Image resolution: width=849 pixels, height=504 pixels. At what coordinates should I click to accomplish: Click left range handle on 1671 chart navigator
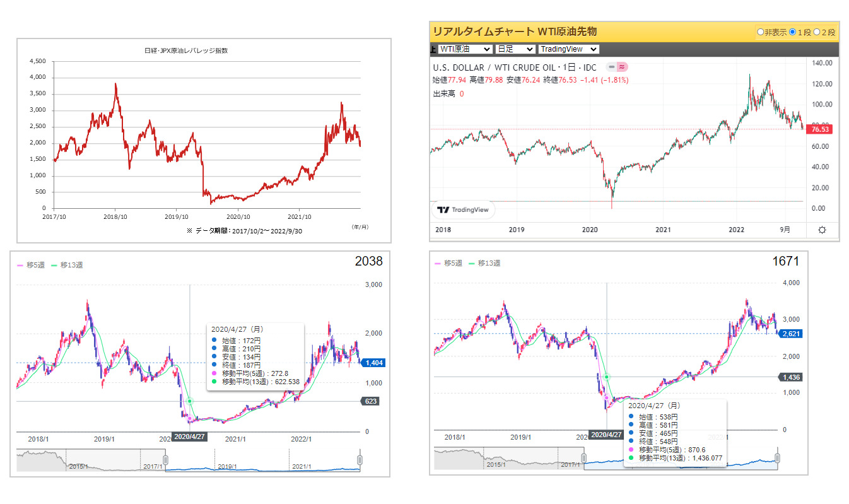(x=584, y=457)
